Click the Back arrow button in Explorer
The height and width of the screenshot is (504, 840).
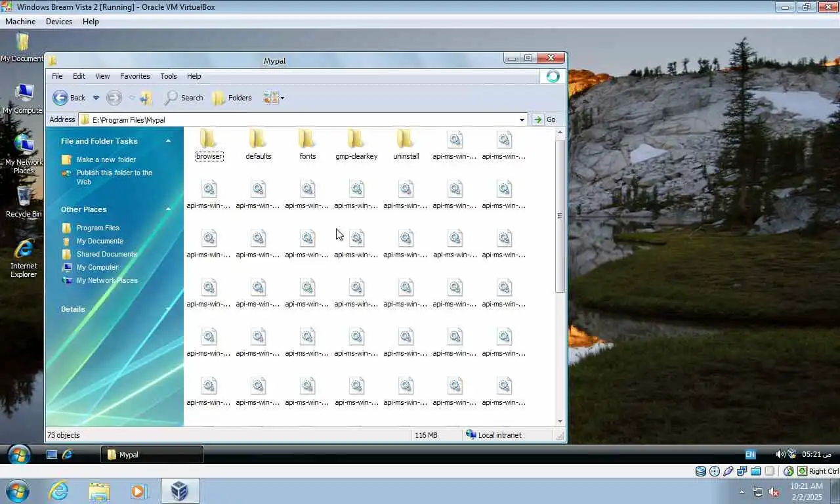(69, 98)
